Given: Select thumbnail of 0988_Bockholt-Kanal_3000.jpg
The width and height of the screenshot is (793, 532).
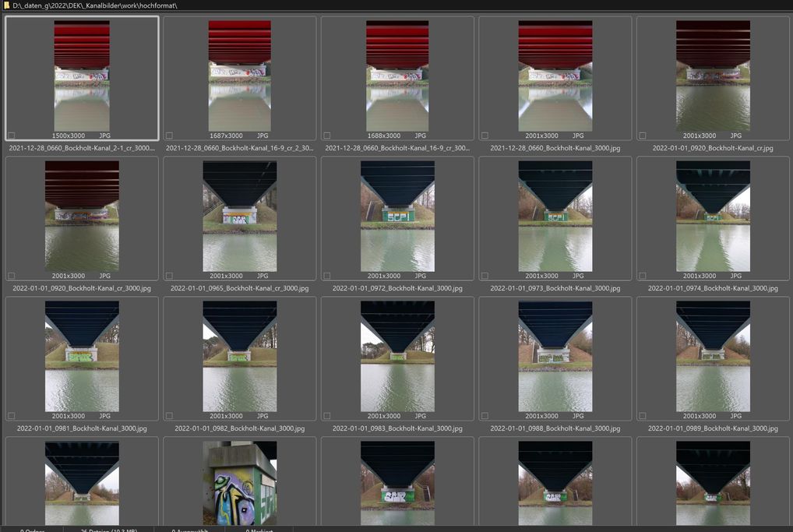Looking at the screenshot, I should coord(555,356).
